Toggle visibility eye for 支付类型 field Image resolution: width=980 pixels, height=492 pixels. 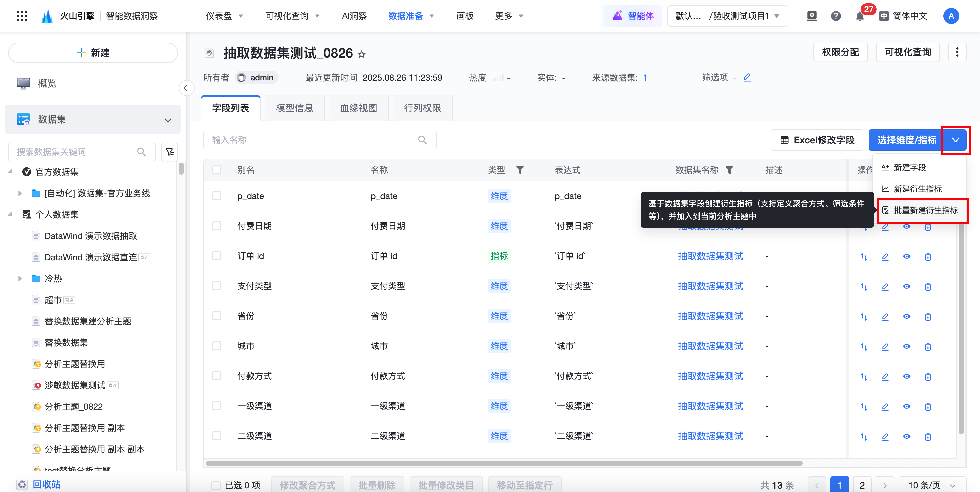[907, 287]
